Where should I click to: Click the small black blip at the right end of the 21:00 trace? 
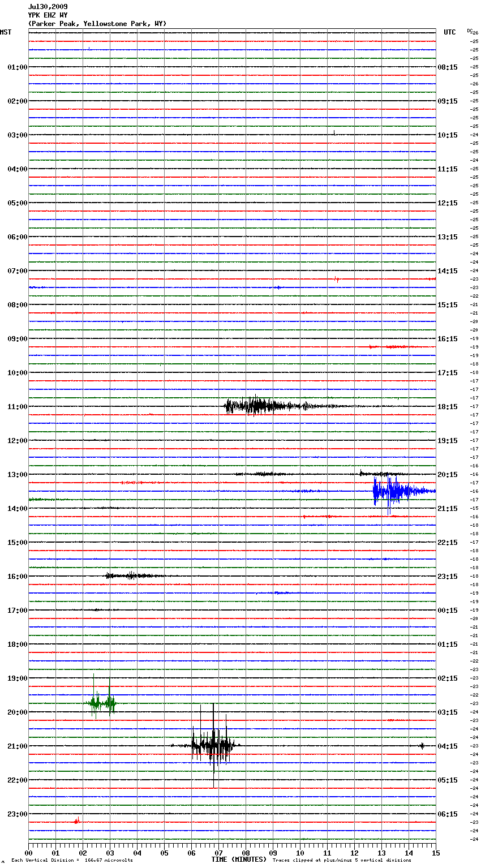[422, 746]
